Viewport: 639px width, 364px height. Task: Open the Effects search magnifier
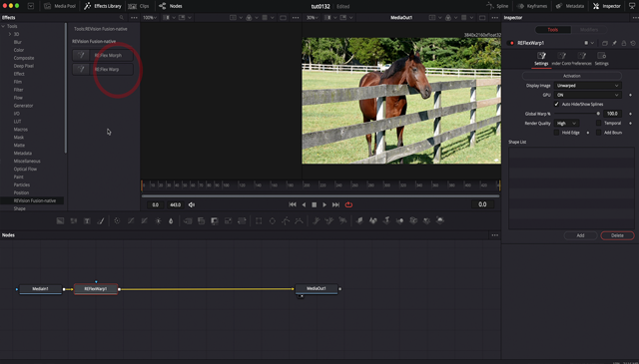[122, 18]
